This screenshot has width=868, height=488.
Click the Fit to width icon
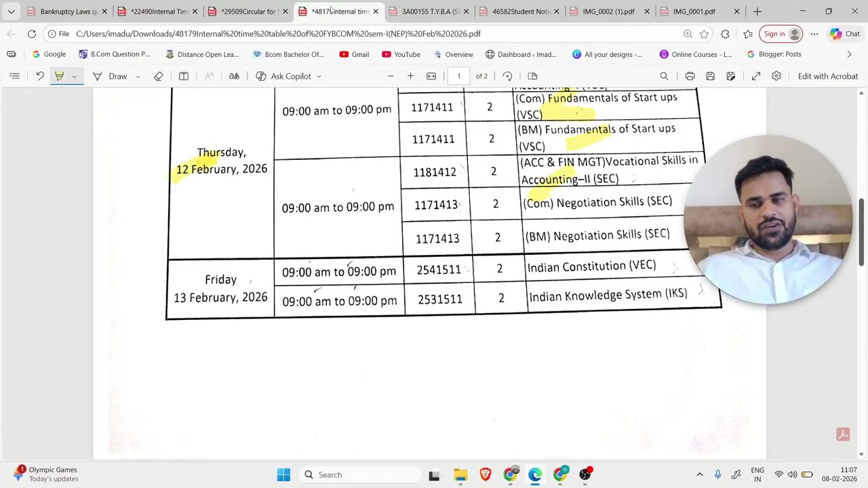coord(431,76)
